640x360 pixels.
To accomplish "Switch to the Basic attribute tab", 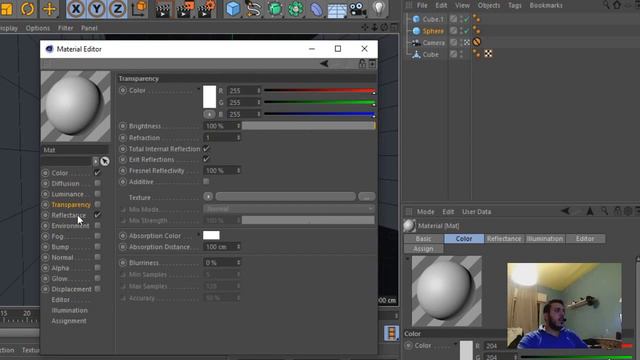I will coord(423,238).
